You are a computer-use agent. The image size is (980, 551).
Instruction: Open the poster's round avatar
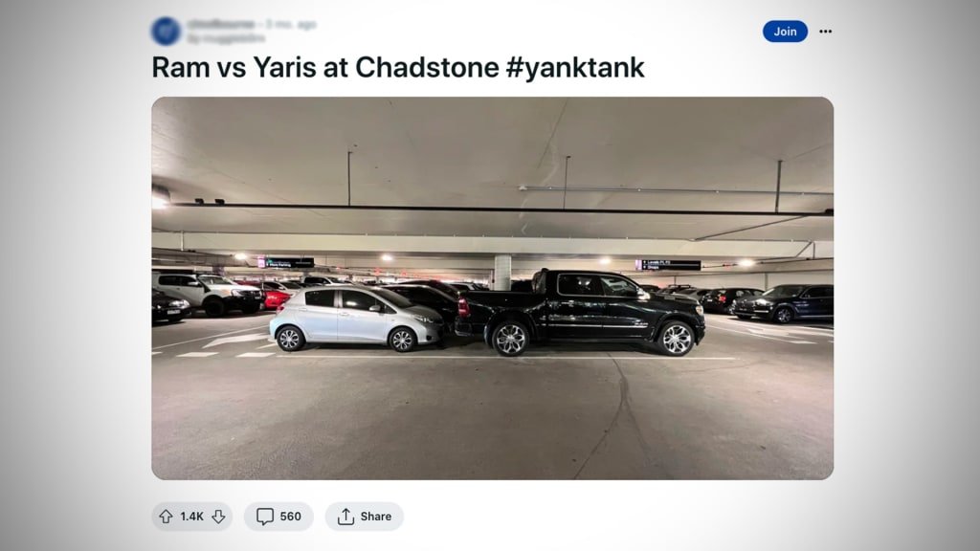point(166,32)
